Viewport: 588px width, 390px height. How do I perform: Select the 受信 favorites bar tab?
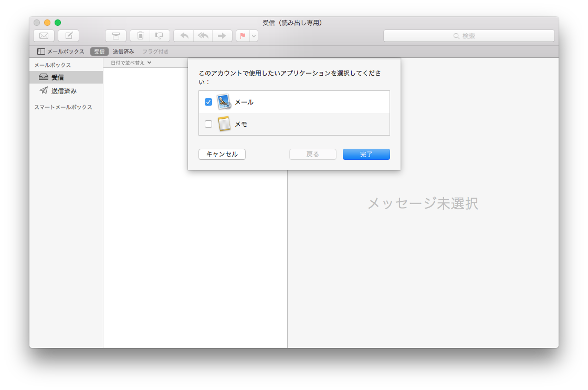99,52
